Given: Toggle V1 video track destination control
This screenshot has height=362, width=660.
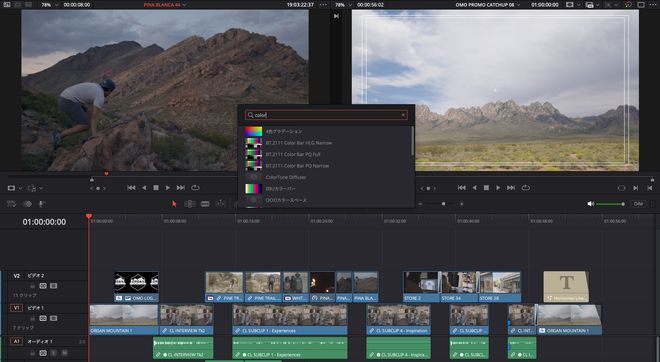Looking at the screenshot, I should pyautogui.click(x=16, y=308).
